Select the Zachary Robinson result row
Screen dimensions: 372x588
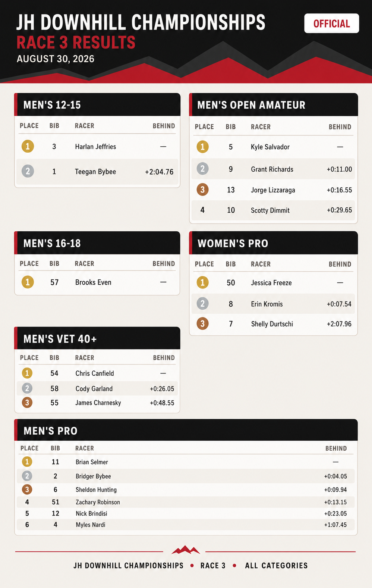coord(186,502)
